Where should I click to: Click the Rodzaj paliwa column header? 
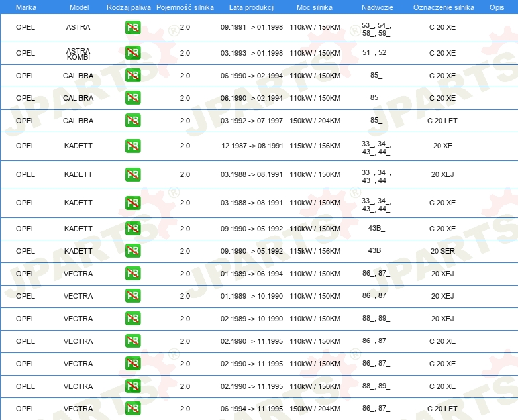click(129, 7)
